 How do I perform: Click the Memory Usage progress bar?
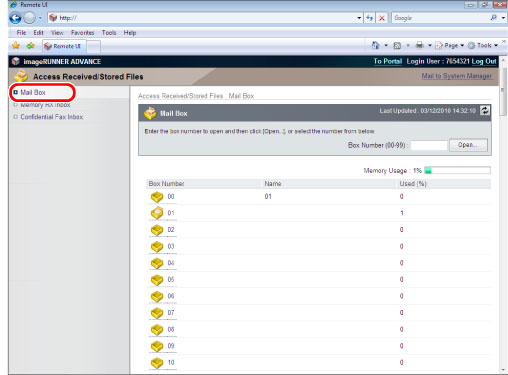click(457, 171)
